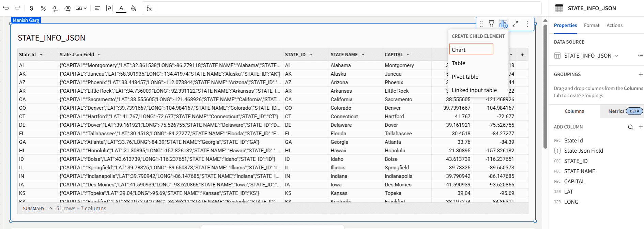Open the State Json Field column menu
This screenshot has height=229, width=644.
pyautogui.click(x=99, y=55)
